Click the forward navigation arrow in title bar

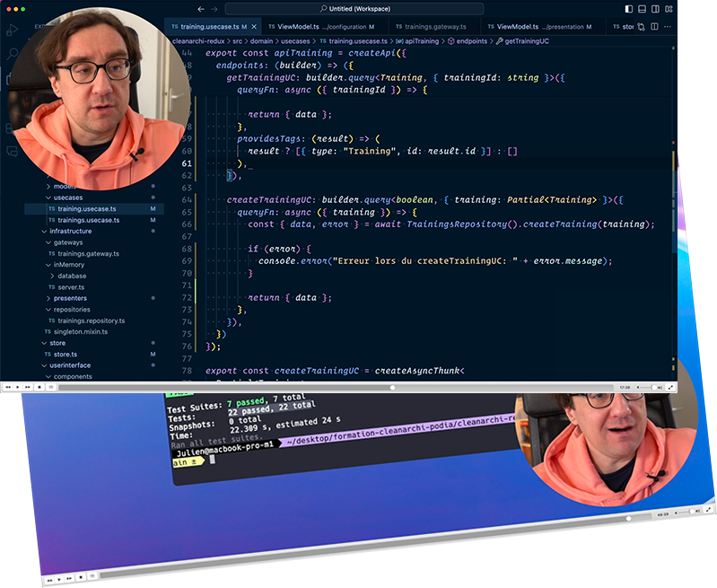pyautogui.click(x=214, y=9)
